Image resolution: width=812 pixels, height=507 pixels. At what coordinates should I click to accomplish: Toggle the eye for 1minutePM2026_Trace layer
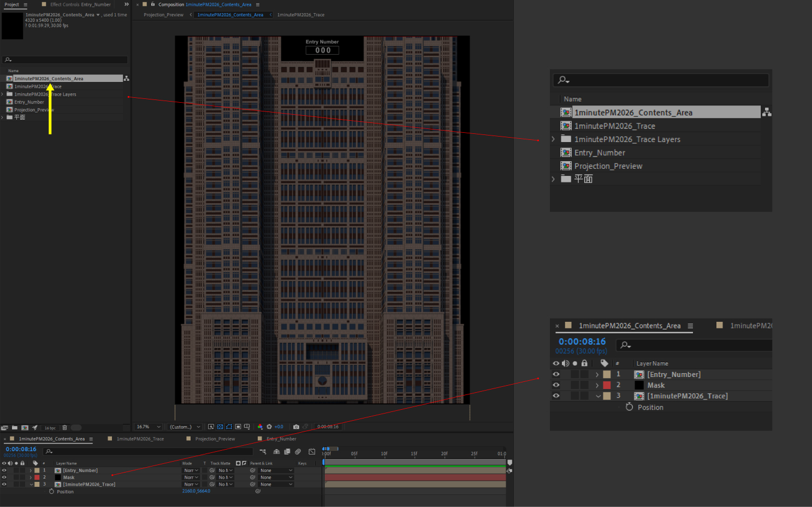[x=4, y=485]
